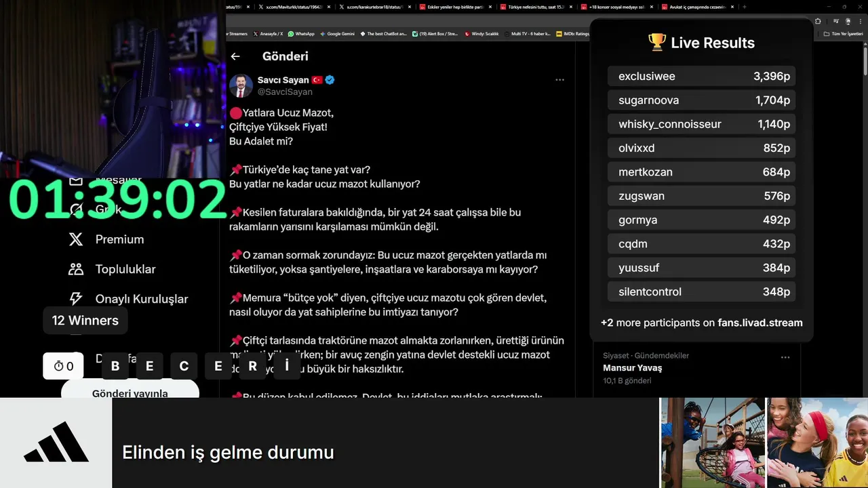Open the Mansur Yavaş trending topic

click(632, 368)
